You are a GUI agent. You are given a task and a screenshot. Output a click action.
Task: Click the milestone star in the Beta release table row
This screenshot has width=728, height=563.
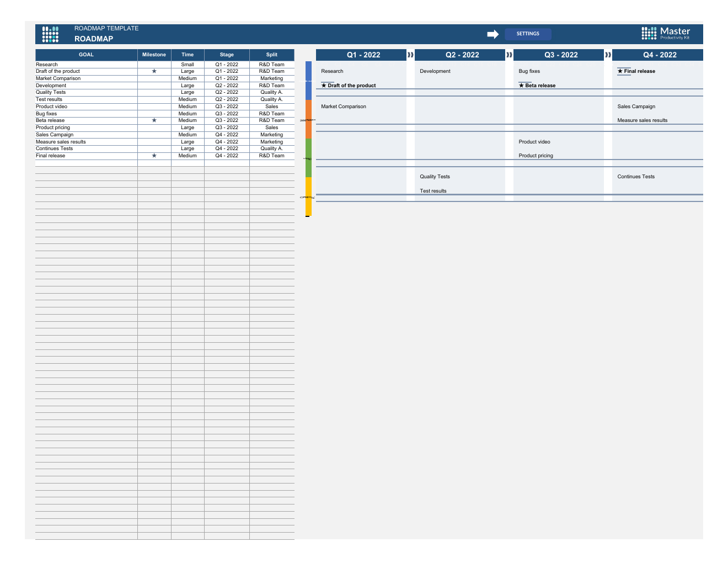154,120
